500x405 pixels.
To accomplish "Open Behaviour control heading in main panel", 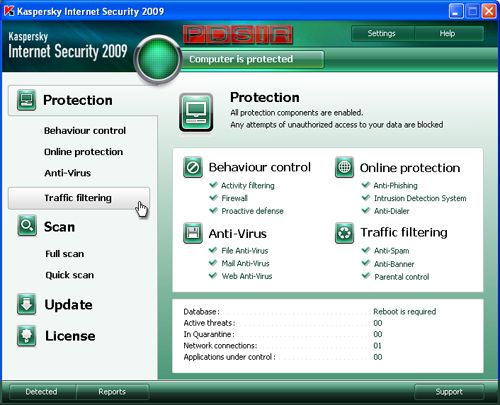I will pyautogui.click(x=260, y=167).
